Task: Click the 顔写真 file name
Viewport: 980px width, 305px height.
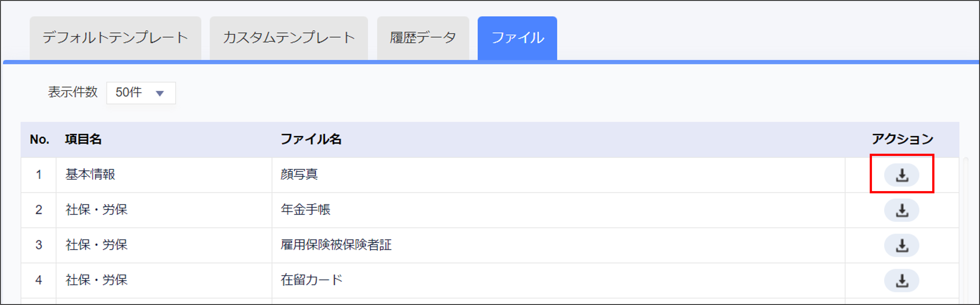Action: pos(299,175)
